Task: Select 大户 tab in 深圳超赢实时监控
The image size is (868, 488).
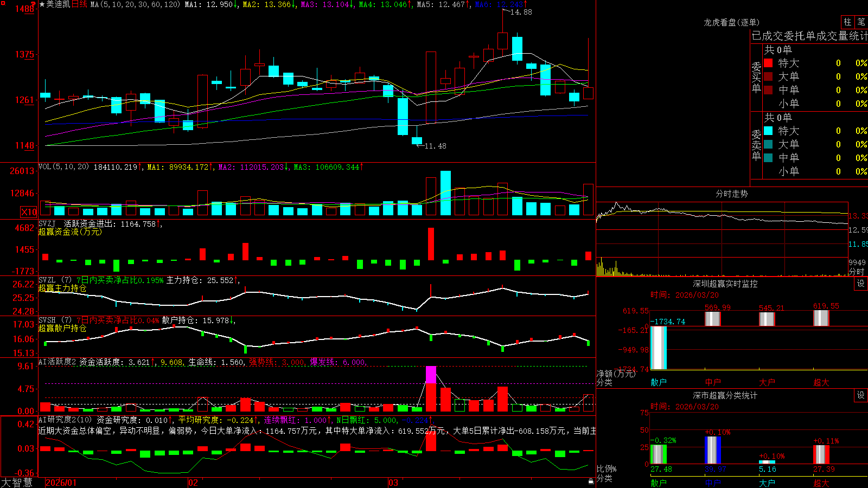Action: (767, 382)
